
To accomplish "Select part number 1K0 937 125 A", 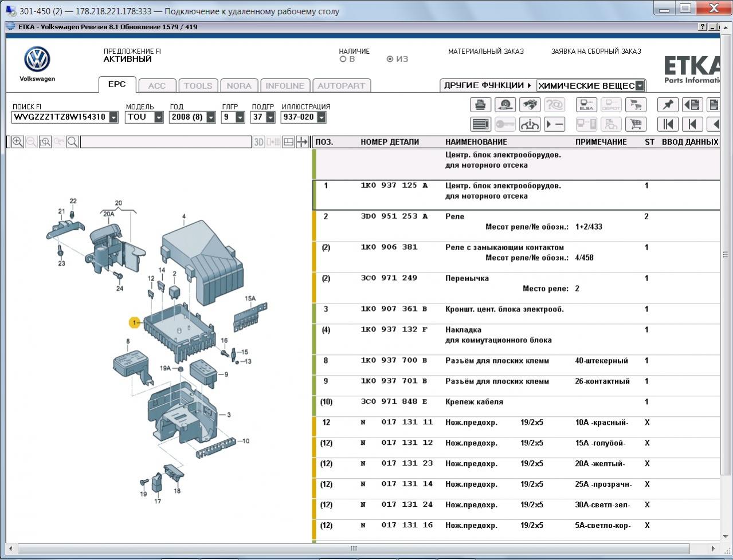I will (516, 195).
